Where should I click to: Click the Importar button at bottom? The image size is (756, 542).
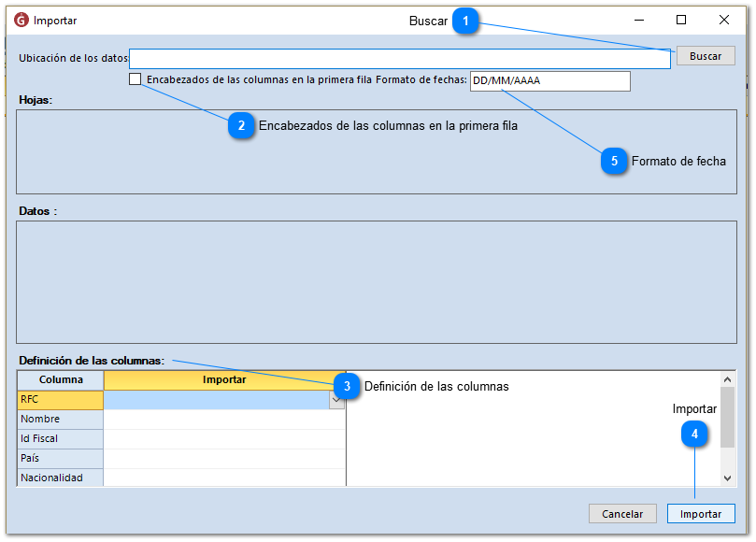point(701,514)
